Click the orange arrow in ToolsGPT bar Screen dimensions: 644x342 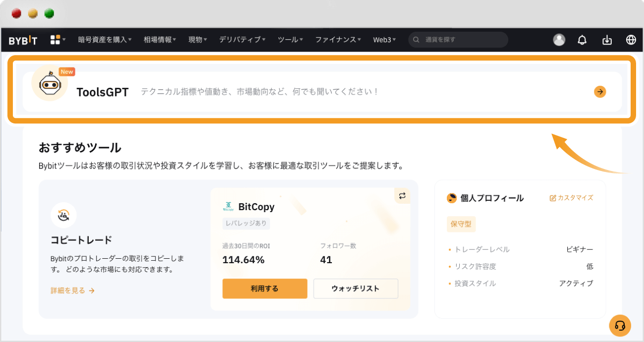(x=600, y=91)
